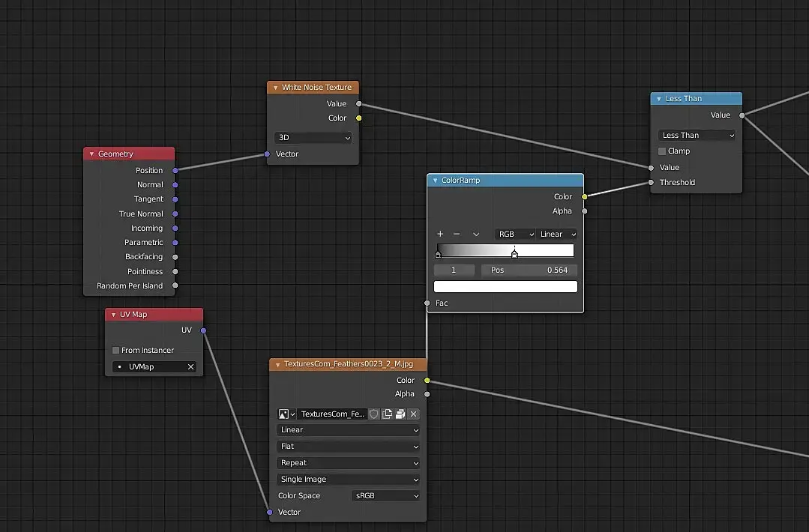Viewport: 809px width, 532px height.
Task: Click the Parametric output socket
Action: tap(175, 243)
